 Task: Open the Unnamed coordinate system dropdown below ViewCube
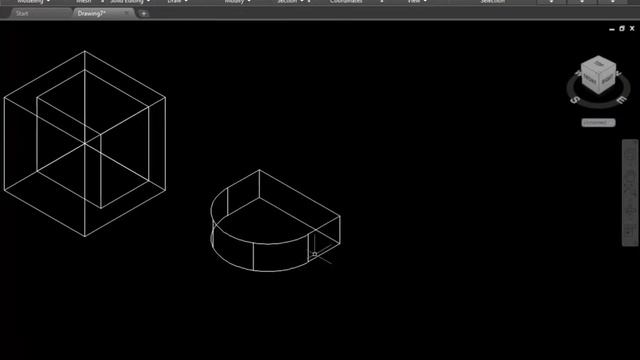tap(598, 122)
